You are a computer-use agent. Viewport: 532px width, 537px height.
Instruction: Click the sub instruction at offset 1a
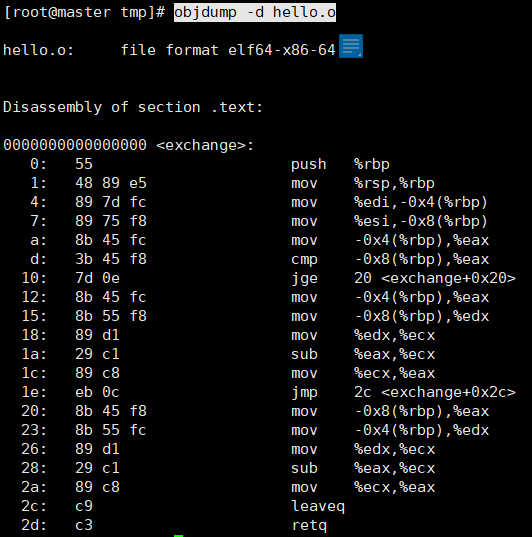click(363, 354)
